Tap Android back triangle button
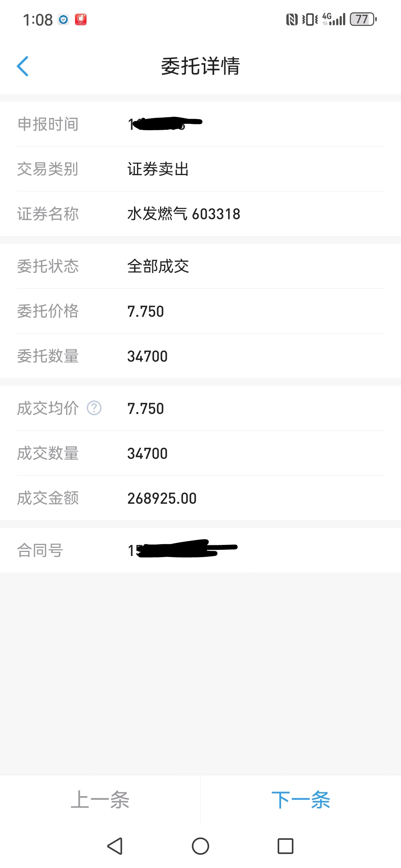 coord(115,846)
